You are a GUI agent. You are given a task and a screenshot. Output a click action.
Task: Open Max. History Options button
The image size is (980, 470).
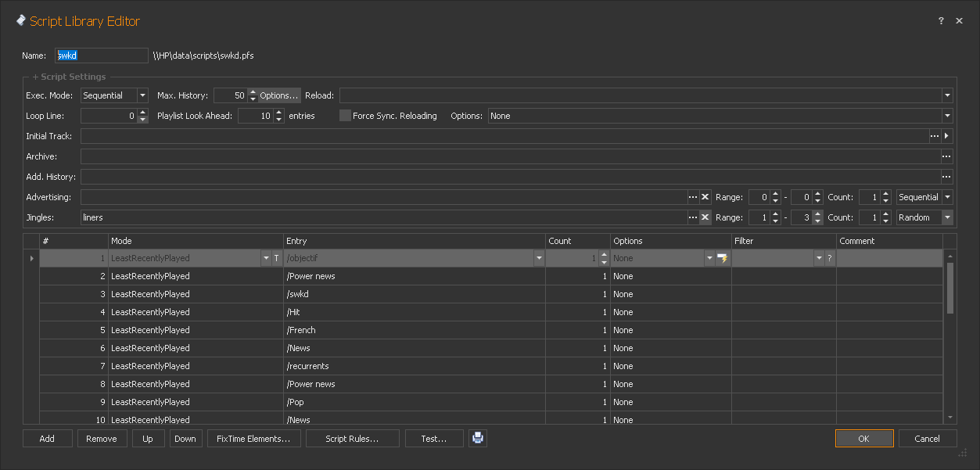tap(279, 95)
